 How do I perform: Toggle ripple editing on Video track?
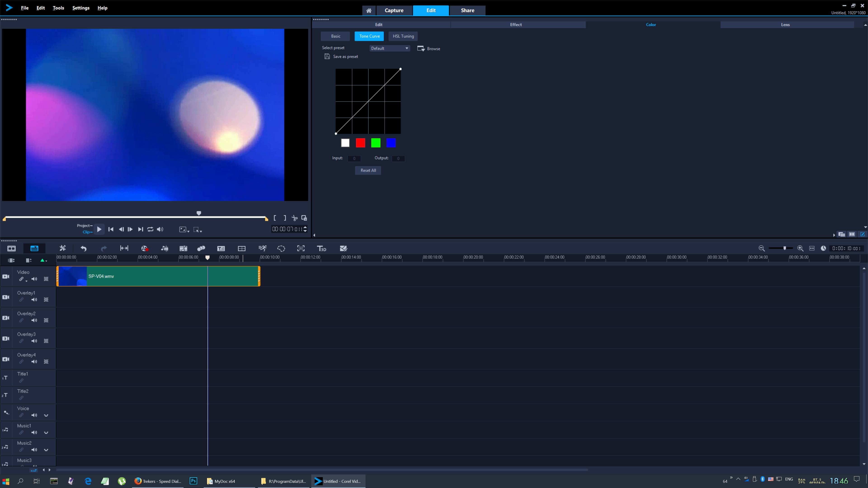(x=21, y=279)
